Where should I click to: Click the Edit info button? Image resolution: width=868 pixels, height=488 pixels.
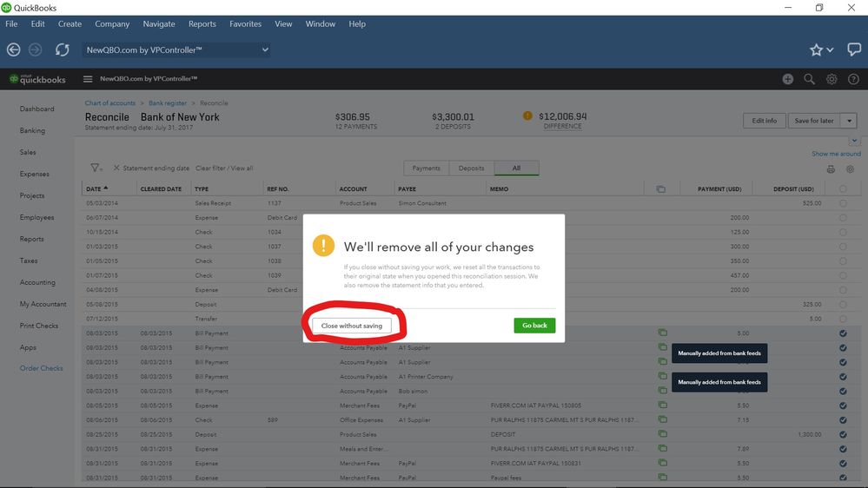(764, 121)
